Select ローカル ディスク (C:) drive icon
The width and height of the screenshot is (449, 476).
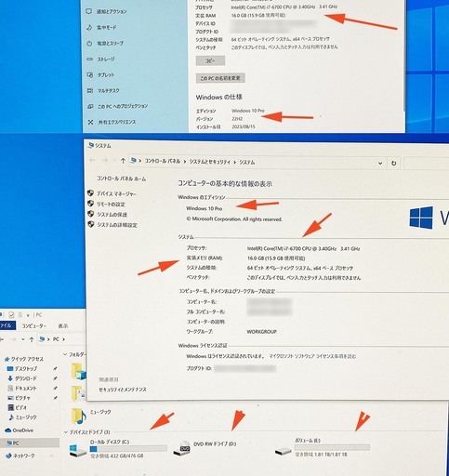78,450
